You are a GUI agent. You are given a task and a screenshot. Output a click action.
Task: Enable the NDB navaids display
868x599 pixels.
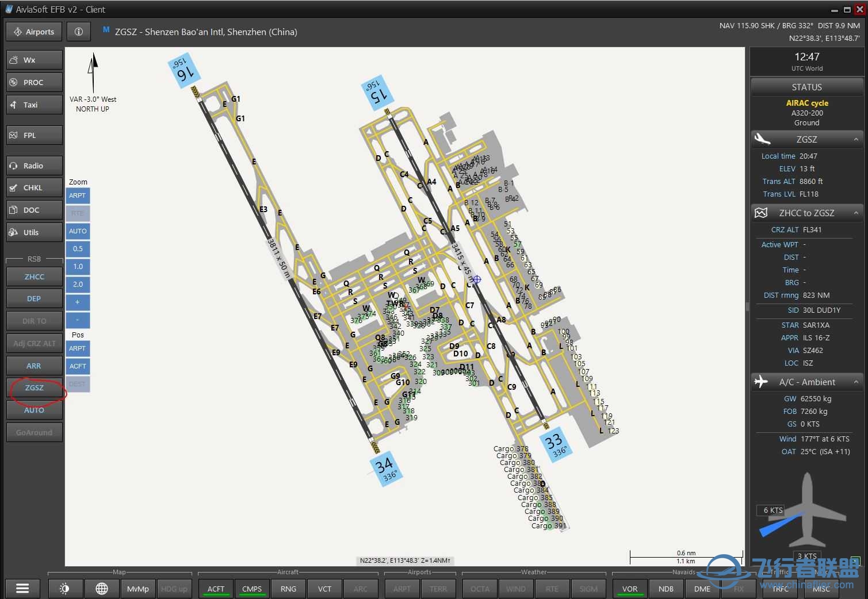coord(666,588)
